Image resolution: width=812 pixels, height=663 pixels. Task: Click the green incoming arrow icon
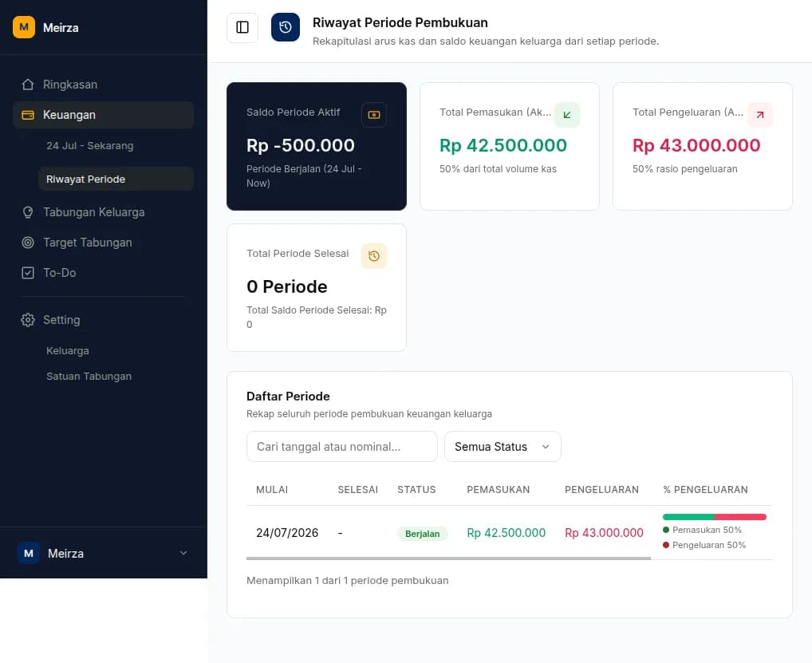567,115
